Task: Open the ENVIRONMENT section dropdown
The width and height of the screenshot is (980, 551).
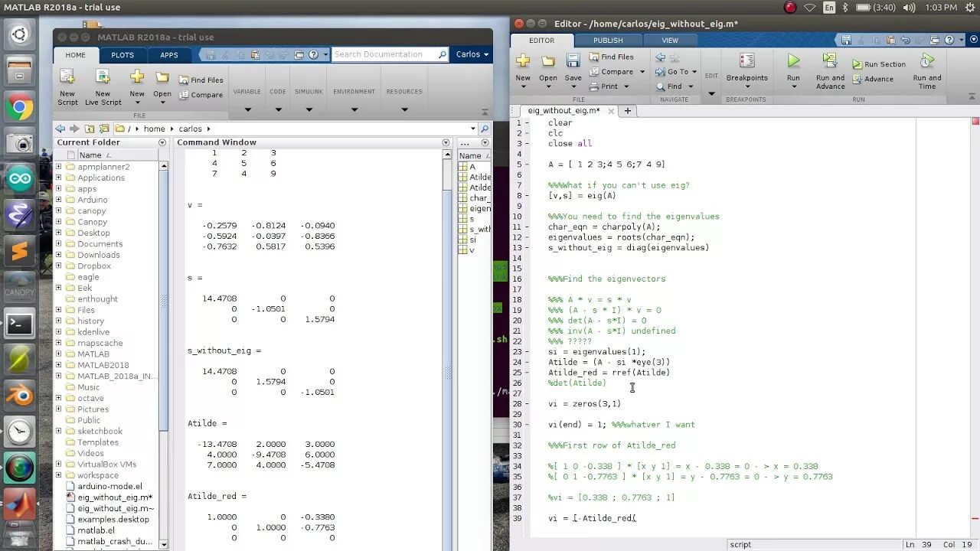Action: 354,109
